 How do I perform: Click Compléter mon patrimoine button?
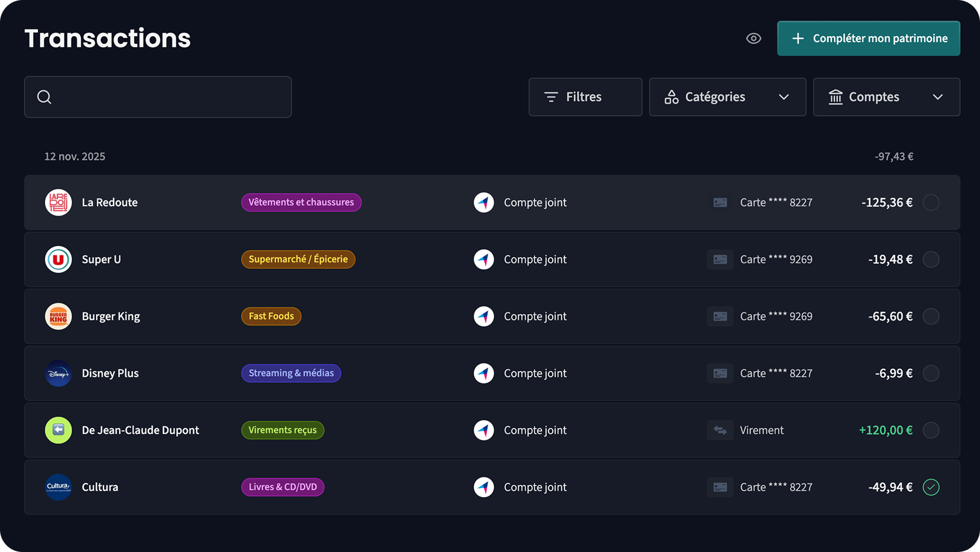(868, 38)
